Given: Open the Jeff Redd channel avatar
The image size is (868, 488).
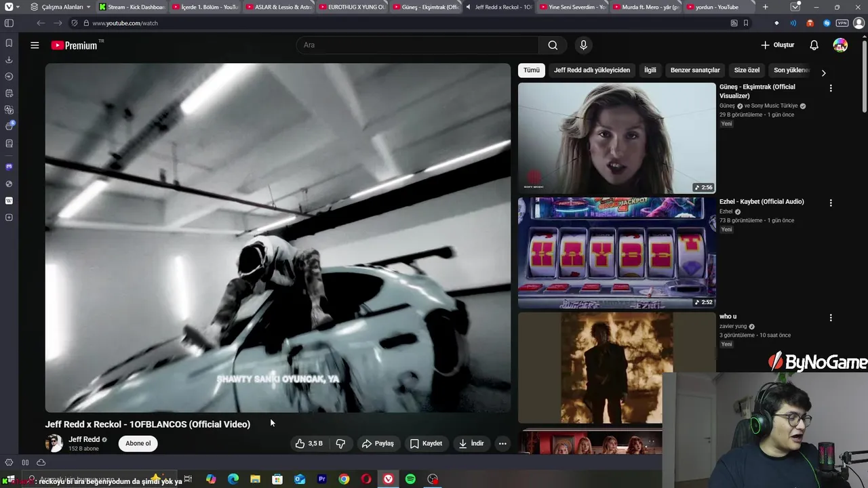Looking at the screenshot, I should (54, 443).
